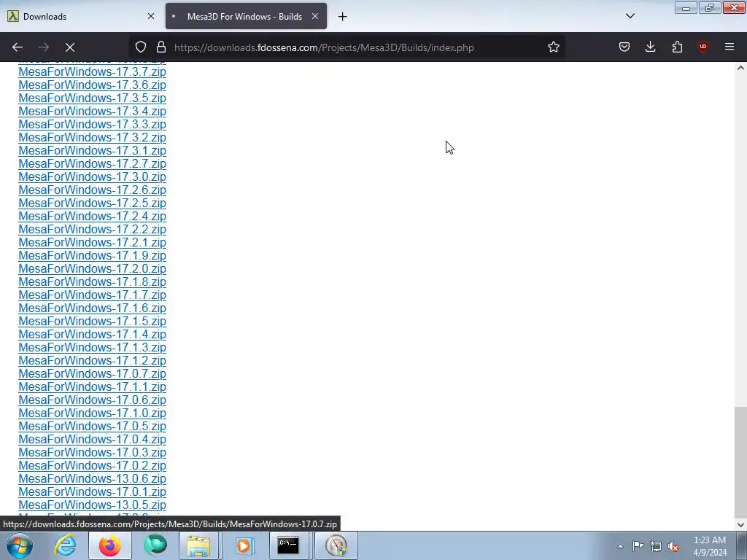Click MesaForWindows-17.2.0.zip
The image size is (747, 560).
pos(93,268)
